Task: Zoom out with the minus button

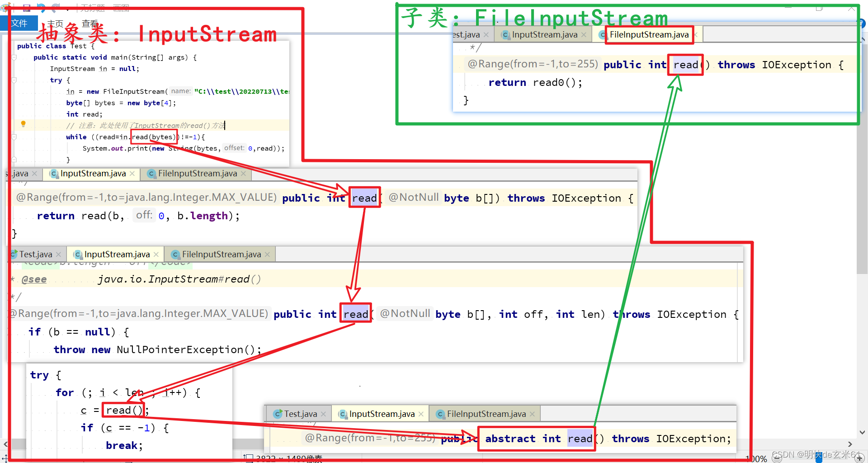Action: tap(777, 458)
